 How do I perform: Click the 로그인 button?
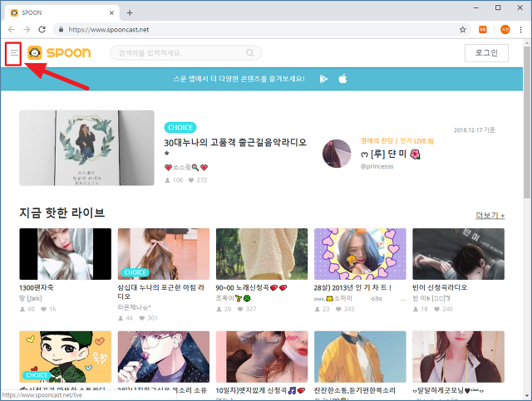[486, 53]
